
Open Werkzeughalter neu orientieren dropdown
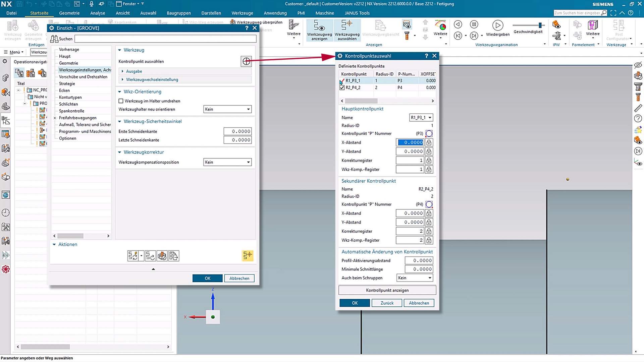(x=227, y=109)
